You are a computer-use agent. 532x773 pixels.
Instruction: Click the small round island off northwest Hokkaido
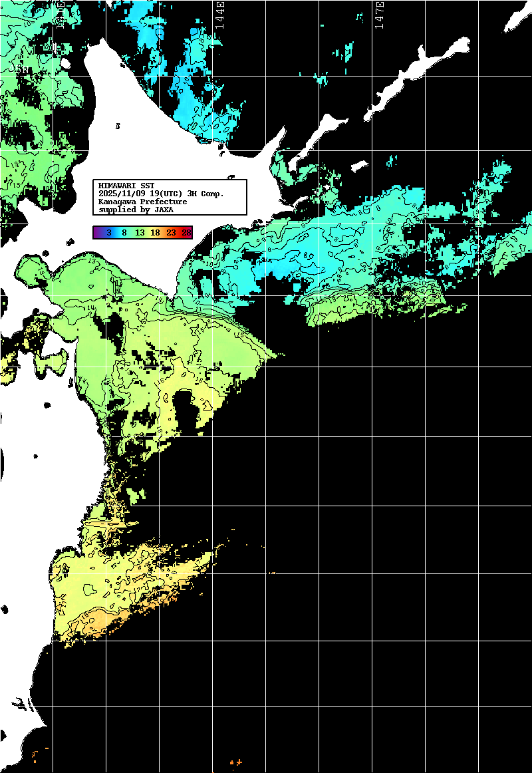click(x=66, y=65)
